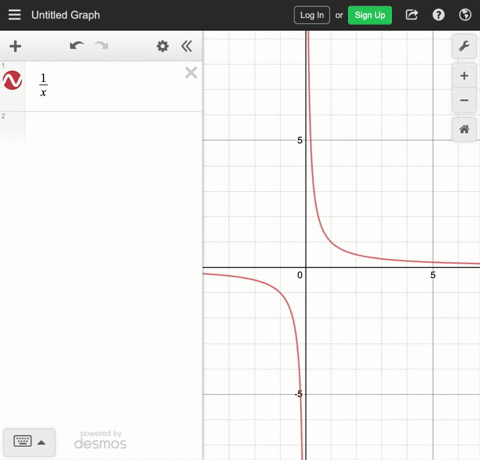Viewport: 480px width, 460px height.
Task: Show the on-screen keyboard
Action: (29, 442)
